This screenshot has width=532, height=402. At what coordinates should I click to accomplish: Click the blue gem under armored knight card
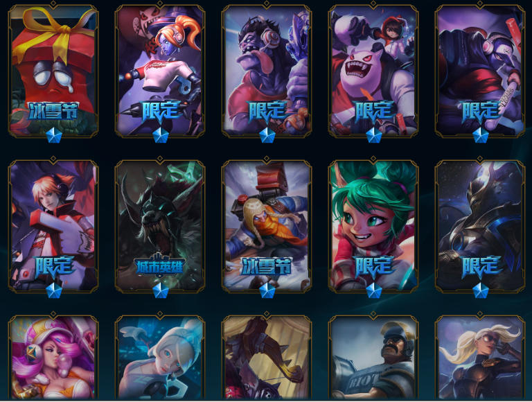(x=481, y=290)
